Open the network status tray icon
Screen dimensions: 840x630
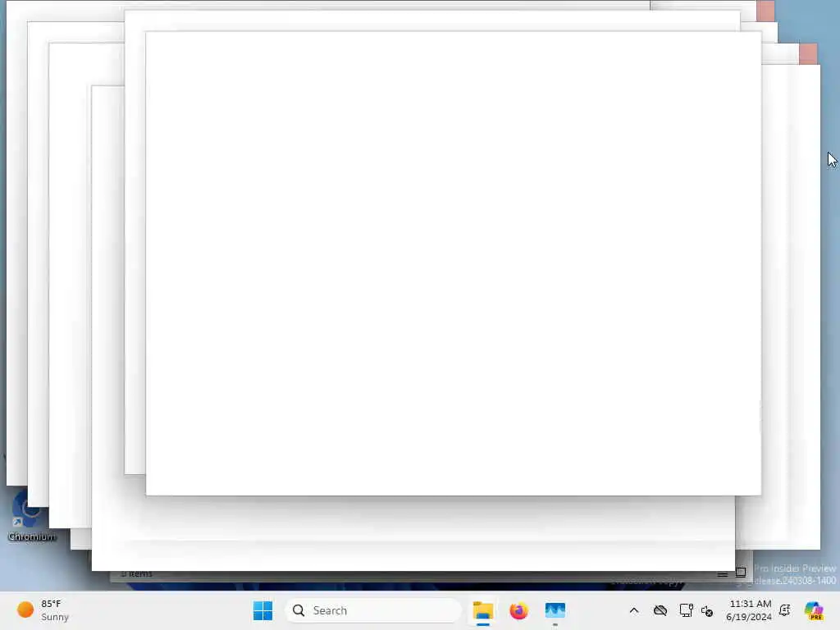tap(686, 610)
